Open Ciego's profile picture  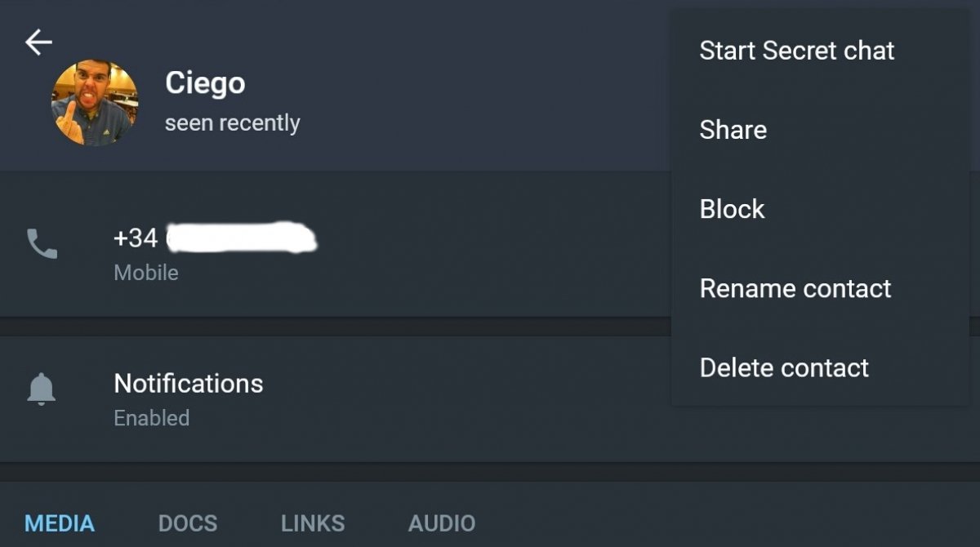[95, 104]
